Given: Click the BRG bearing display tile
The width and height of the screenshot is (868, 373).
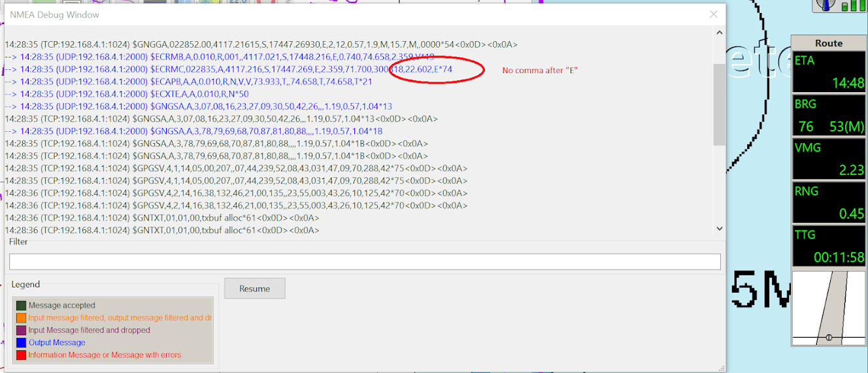Looking at the screenshot, I should (x=828, y=116).
